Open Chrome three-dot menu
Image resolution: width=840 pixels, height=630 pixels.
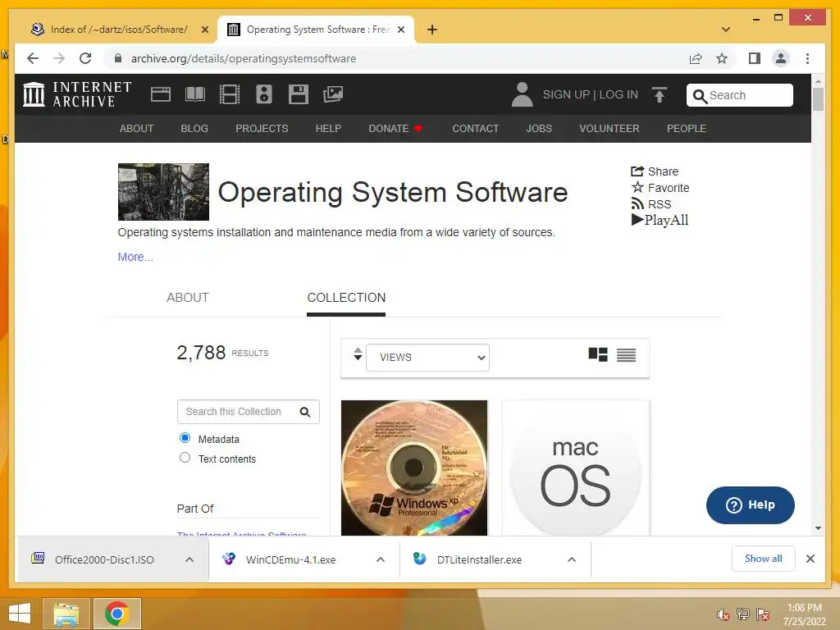click(x=807, y=58)
